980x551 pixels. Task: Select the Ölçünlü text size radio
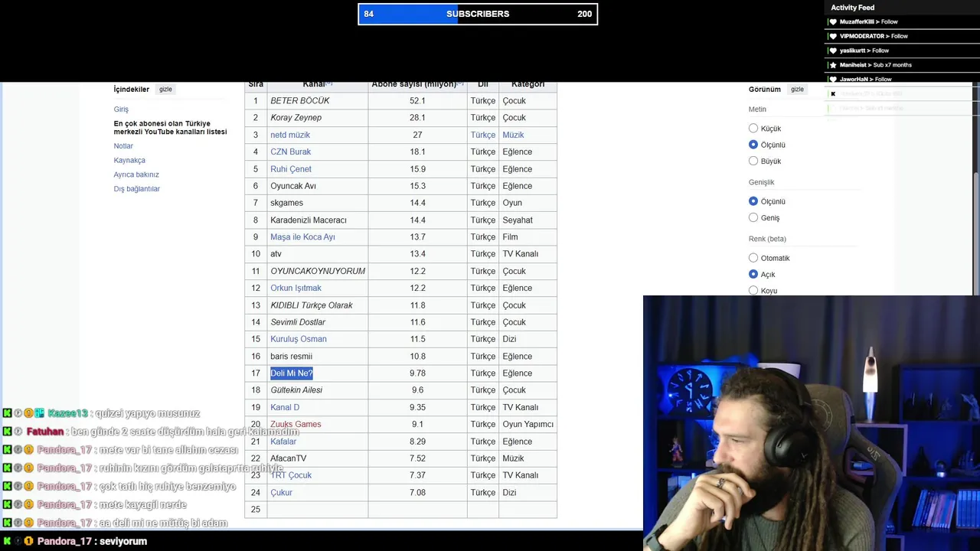pos(753,145)
